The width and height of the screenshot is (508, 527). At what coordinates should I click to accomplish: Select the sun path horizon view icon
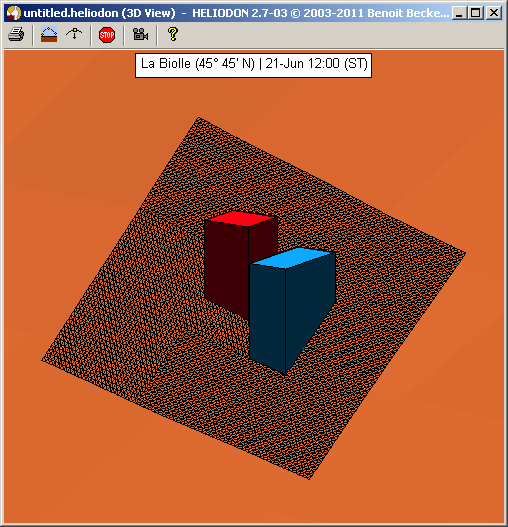point(49,34)
